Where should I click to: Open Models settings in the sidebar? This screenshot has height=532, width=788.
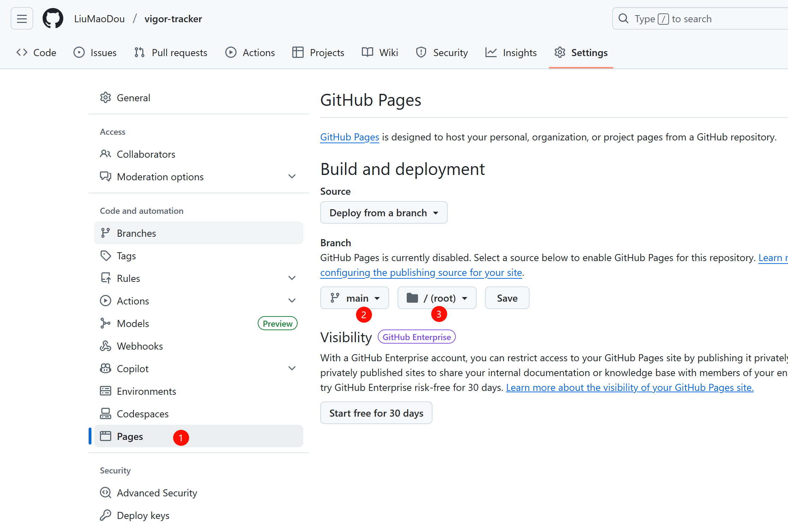[x=133, y=324]
